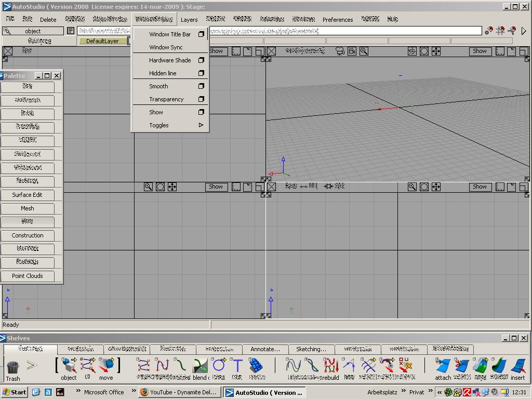Toggle Window Title Bar in the menu
The image size is (532, 399).
point(170,34)
